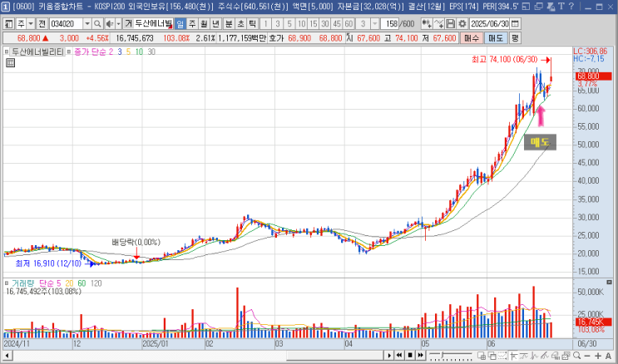Click the title bar duplicate window icon

(x=538, y=7)
